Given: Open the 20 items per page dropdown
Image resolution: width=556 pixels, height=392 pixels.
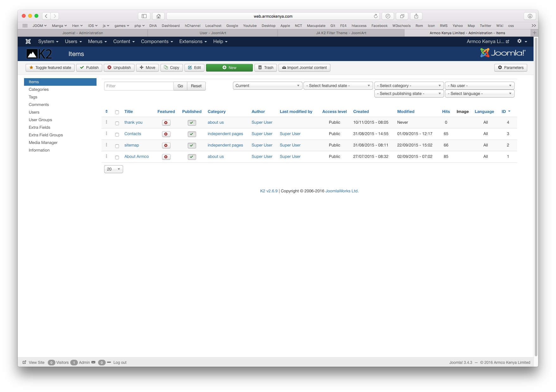Looking at the screenshot, I should pyautogui.click(x=113, y=169).
